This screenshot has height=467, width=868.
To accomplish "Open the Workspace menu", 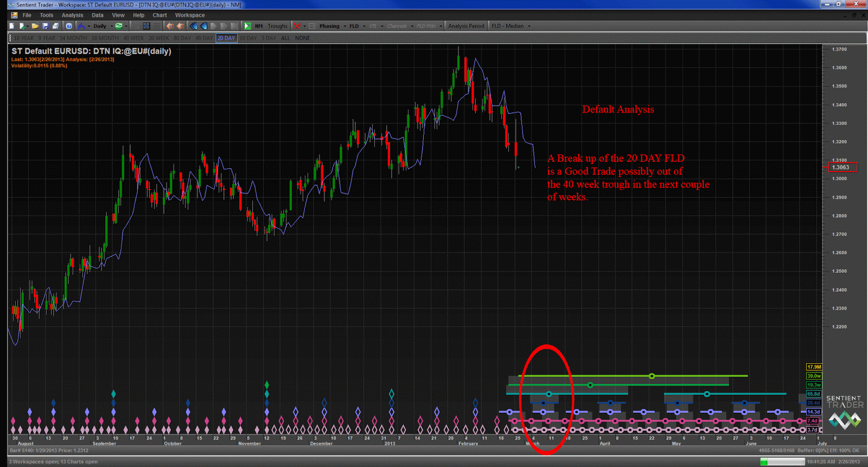I will 189,15.
